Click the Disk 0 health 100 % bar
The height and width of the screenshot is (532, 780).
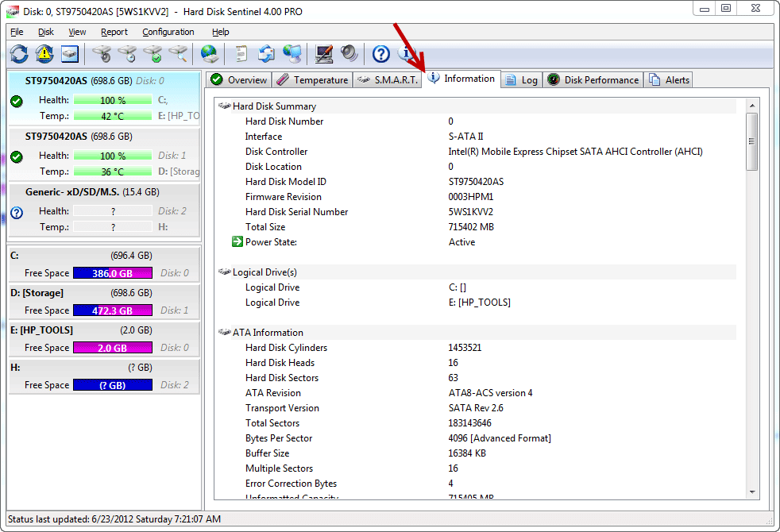[x=113, y=100]
